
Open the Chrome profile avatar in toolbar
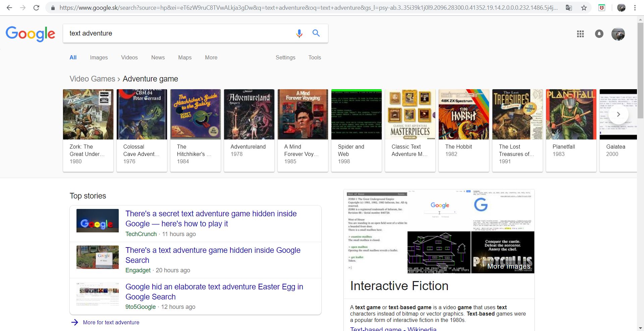(x=621, y=8)
